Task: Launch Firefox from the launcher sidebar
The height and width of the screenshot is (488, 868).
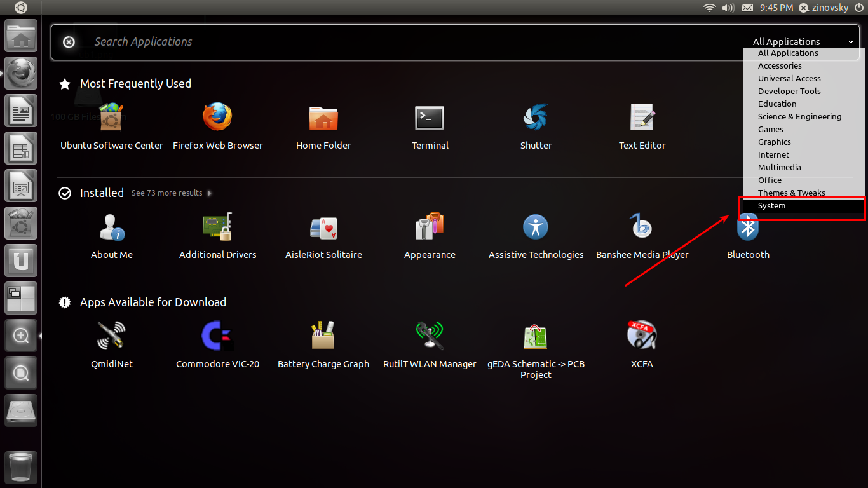Action: tap(21, 74)
